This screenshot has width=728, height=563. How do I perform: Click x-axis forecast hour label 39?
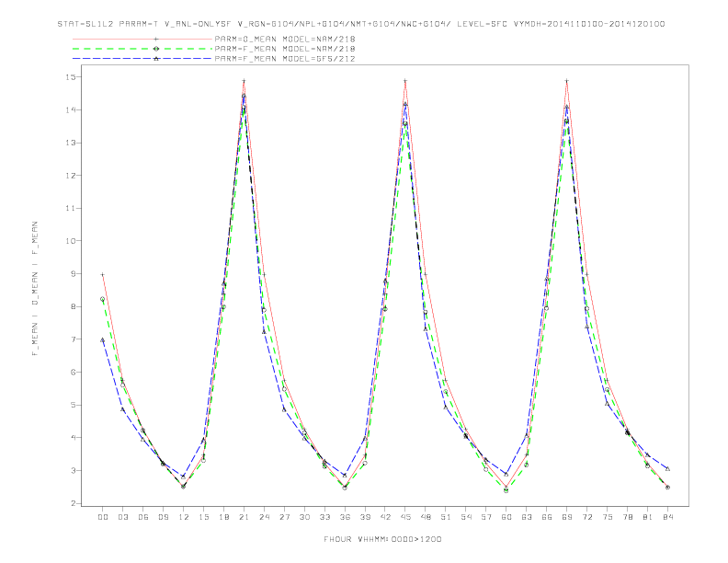coord(365,517)
